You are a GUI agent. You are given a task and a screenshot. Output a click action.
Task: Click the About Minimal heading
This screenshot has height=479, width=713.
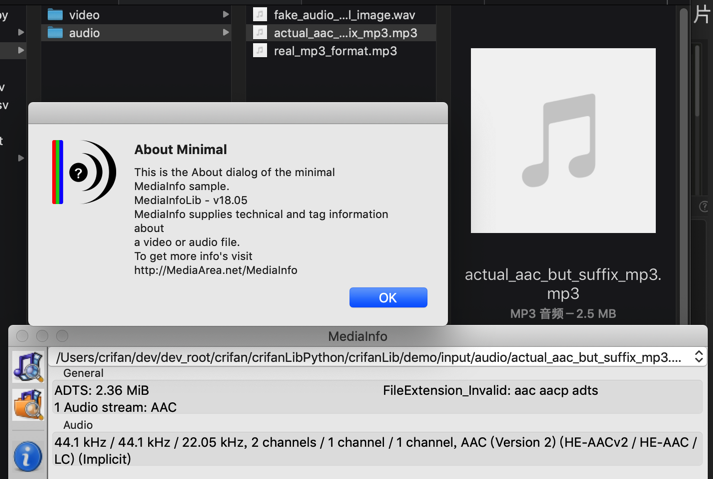pos(181,149)
